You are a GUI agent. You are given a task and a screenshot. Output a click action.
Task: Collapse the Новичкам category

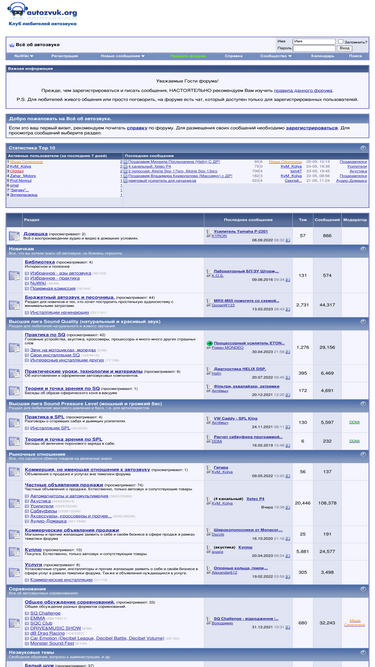click(363, 249)
